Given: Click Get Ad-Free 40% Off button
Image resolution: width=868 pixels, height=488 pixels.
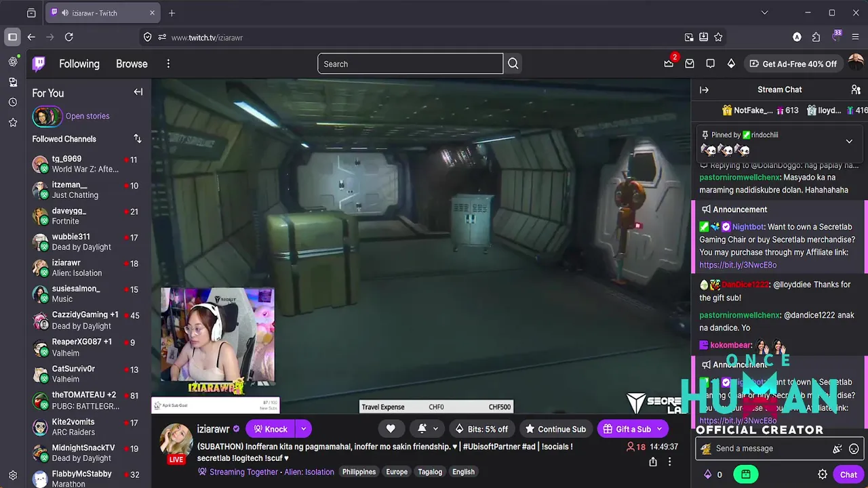Looking at the screenshot, I should [793, 64].
